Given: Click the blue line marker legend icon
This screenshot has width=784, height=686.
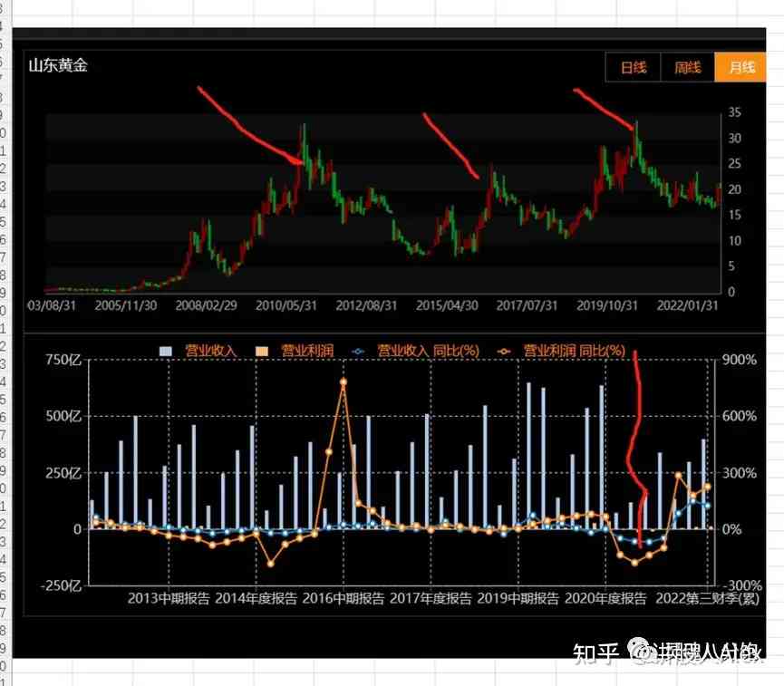Looking at the screenshot, I should (359, 351).
